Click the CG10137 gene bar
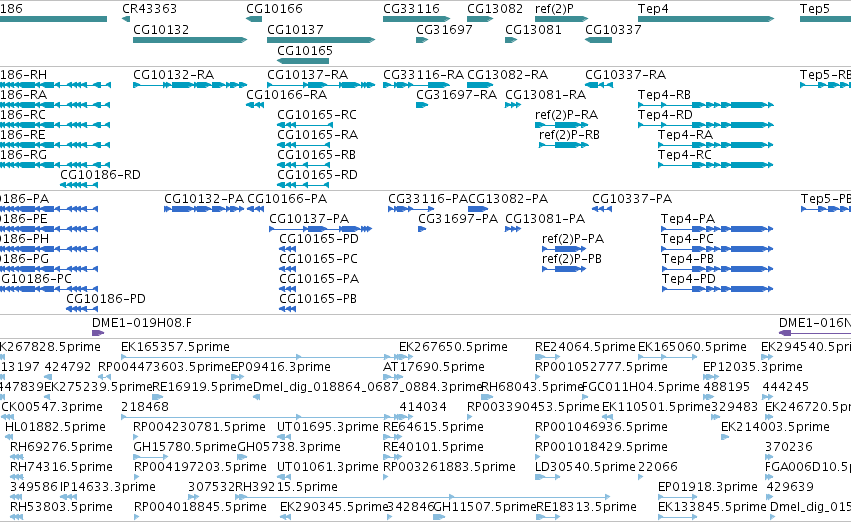This screenshot has width=851, height=522. [x=321, y=40]
